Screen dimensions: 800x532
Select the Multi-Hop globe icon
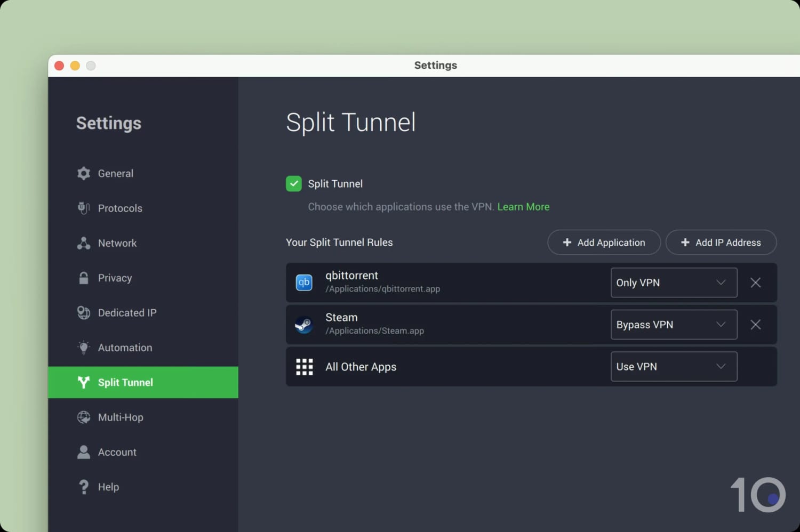pos(84,417)
